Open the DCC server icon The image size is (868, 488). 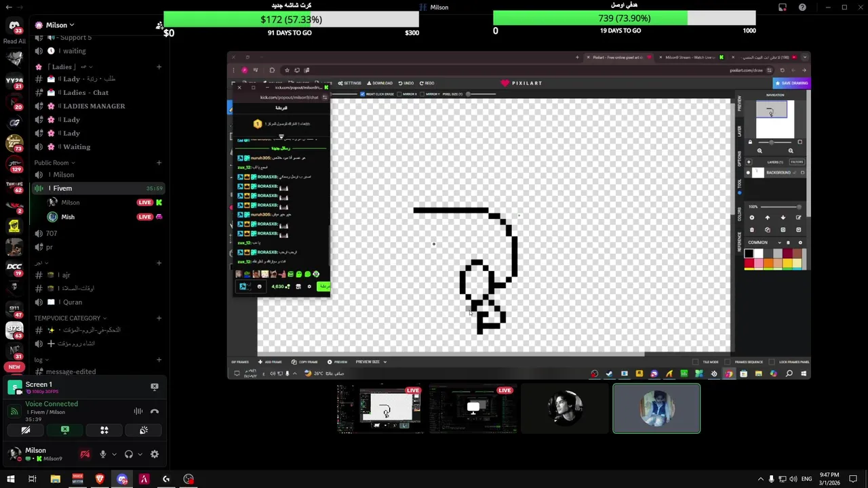coord(14,266)
